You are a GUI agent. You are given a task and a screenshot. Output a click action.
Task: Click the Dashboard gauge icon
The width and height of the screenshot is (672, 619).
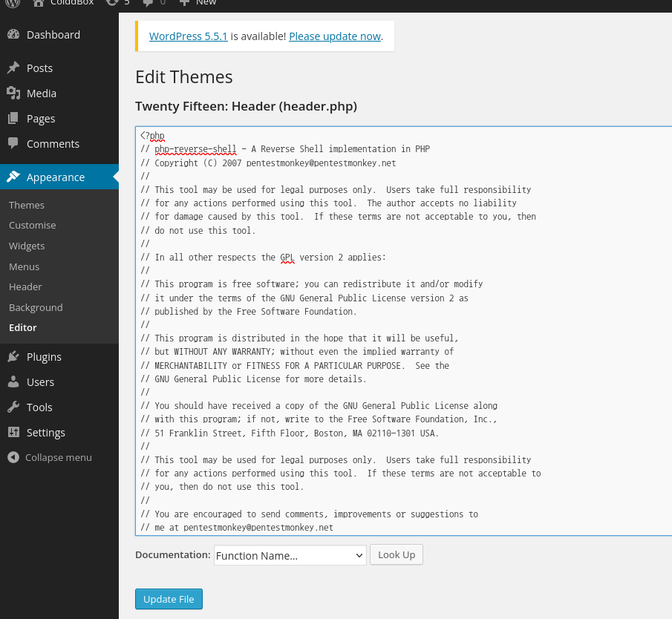click(13, 34)
